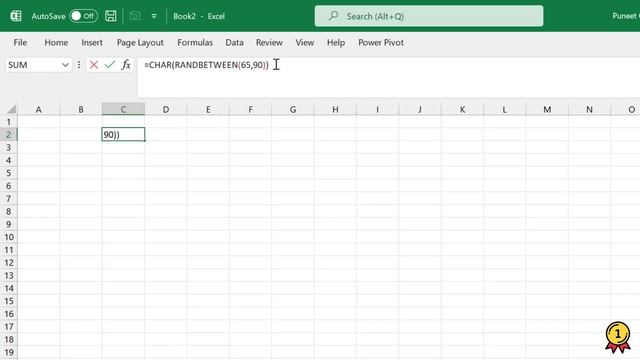
Task: Click the Excel app icon in title bar
Action: point(16,16)
